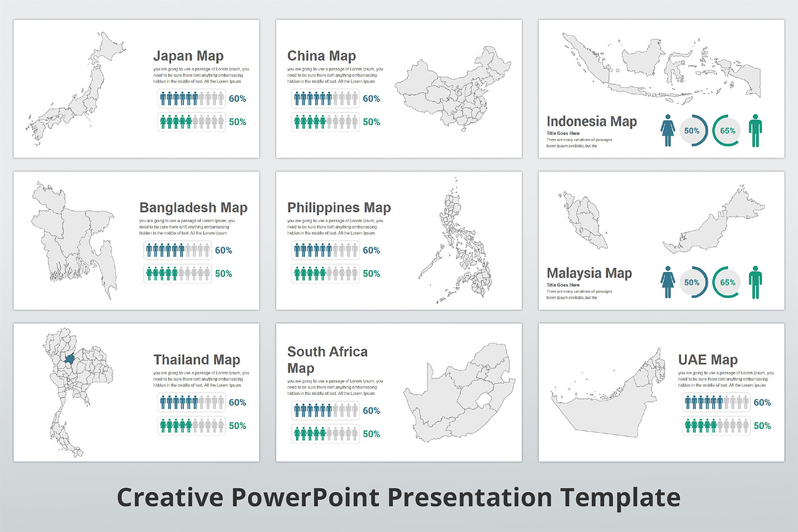Click the Bangladesh map shape
This screenshot has width=798, height=532.
[x=73, y=240]
